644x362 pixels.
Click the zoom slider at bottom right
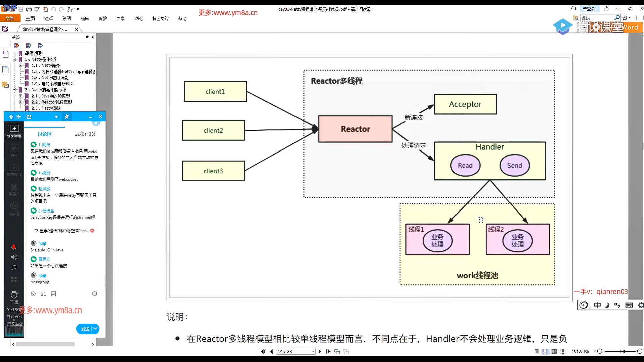click(624, 351)
